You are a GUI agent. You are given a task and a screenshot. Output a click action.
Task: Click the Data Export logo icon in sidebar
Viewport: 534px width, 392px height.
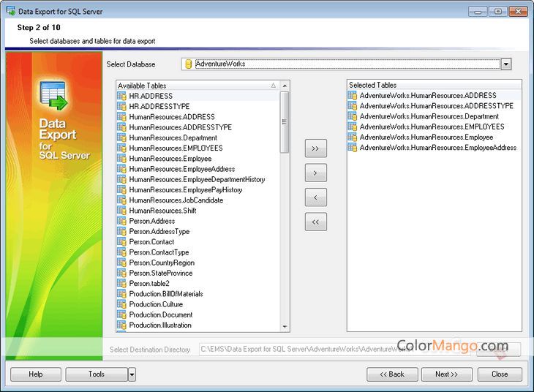click(x=53, y=96)
